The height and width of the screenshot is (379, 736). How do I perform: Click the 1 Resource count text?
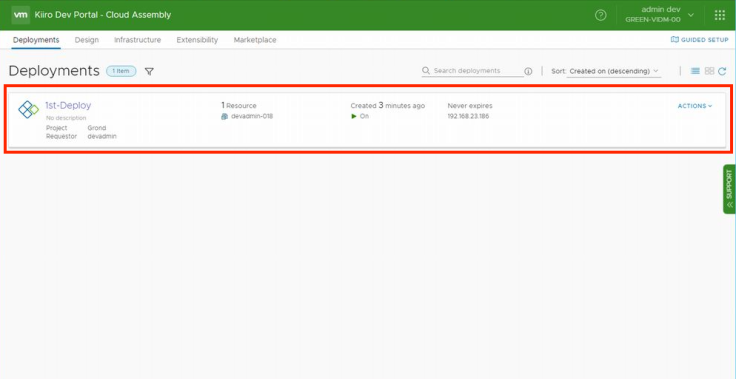click(x=239, y=106)
